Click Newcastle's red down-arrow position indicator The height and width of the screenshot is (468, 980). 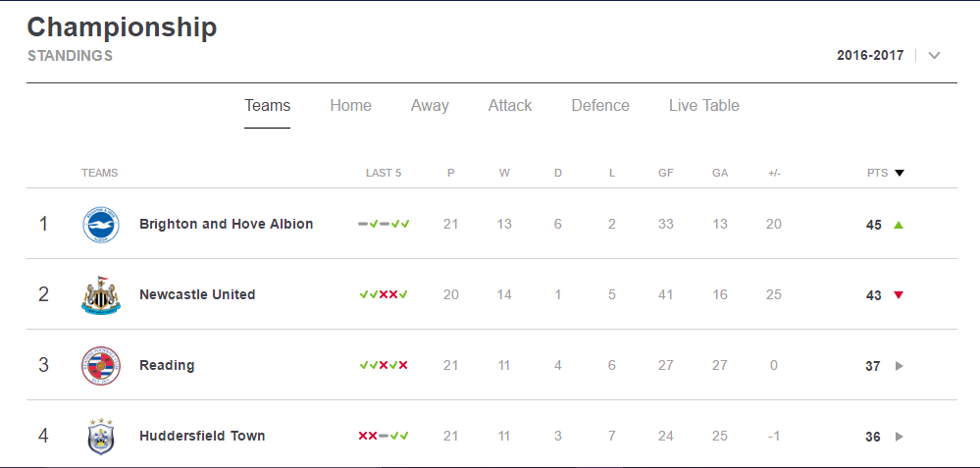(899, 295)
